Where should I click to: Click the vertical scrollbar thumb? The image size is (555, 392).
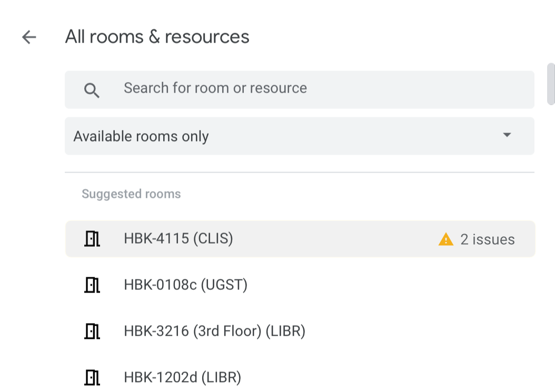tap(551, 84)
